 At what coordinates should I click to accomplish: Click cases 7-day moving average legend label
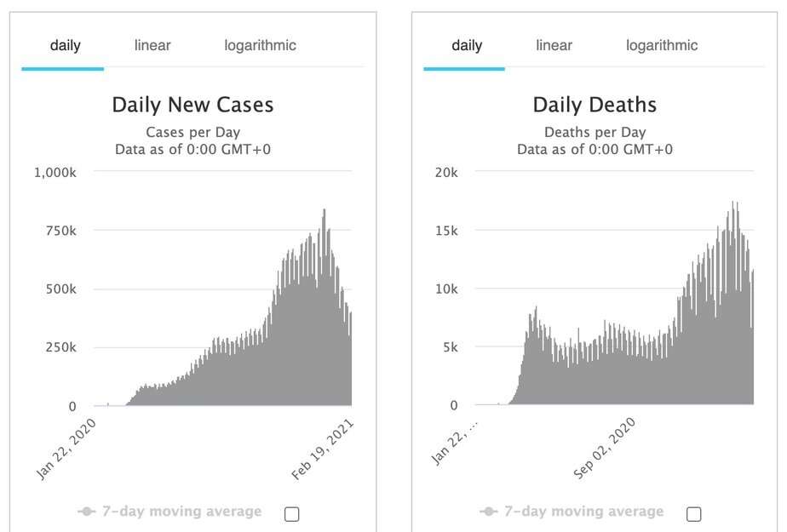[x=181, y=512]
